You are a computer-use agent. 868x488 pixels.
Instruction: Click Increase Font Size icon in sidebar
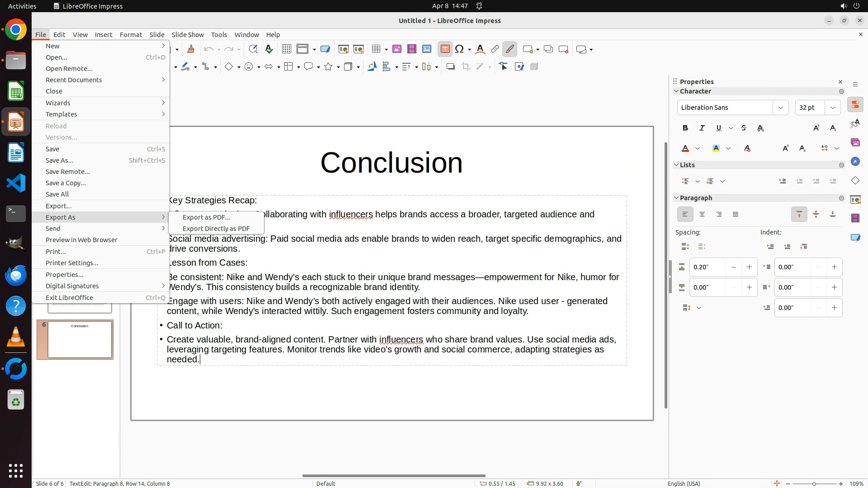(816, 128)
